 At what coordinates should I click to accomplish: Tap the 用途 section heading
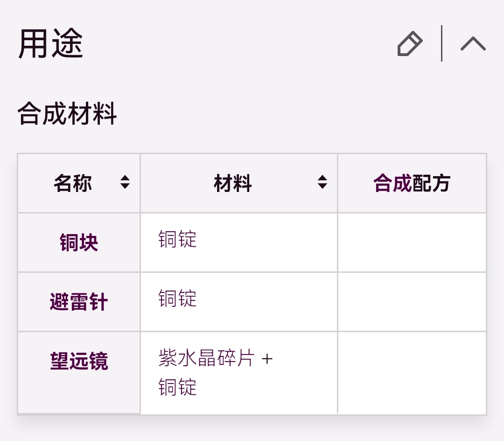[50, 44]
